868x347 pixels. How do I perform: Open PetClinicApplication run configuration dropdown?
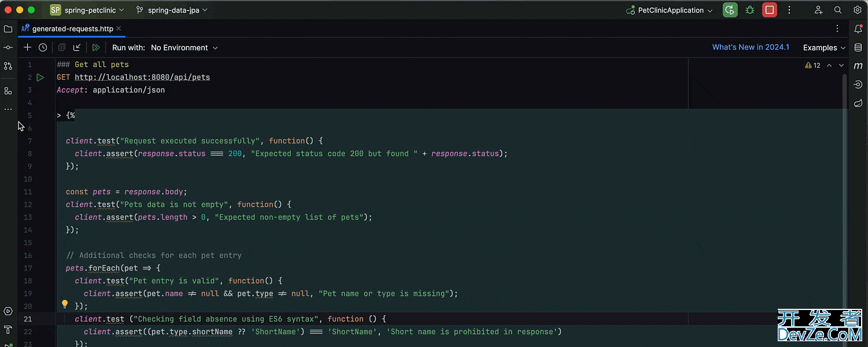tap(670, 10)
